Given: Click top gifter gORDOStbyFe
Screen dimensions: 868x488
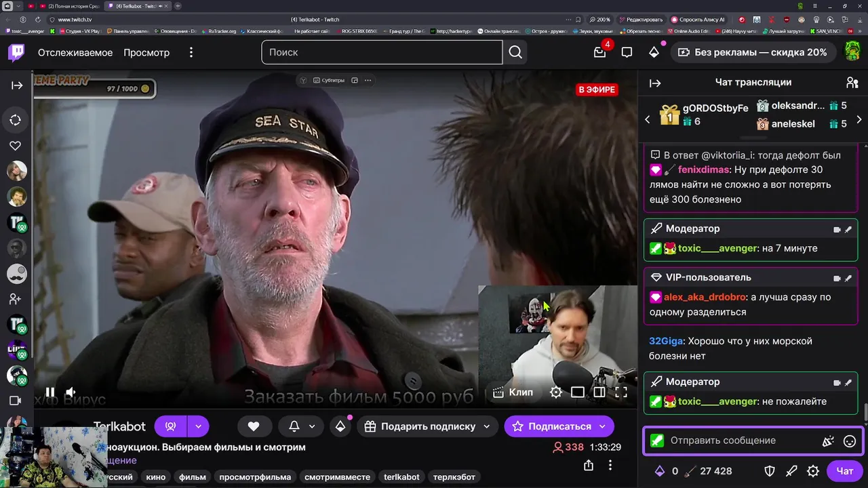Looking at the screenshot, I should tap(715, 108).
